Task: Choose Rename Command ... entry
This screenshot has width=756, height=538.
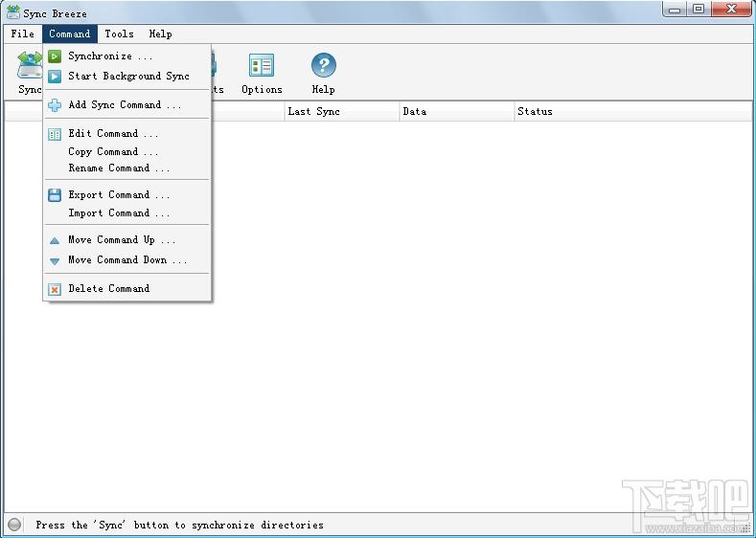Action: pos(127,168)
